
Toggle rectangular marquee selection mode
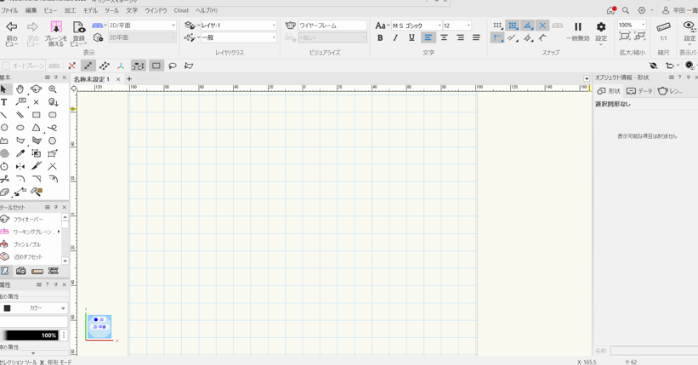coord(156,66)
